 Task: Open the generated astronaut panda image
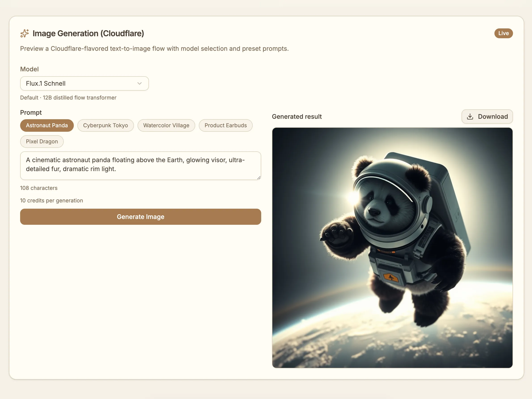pos(392,248)
